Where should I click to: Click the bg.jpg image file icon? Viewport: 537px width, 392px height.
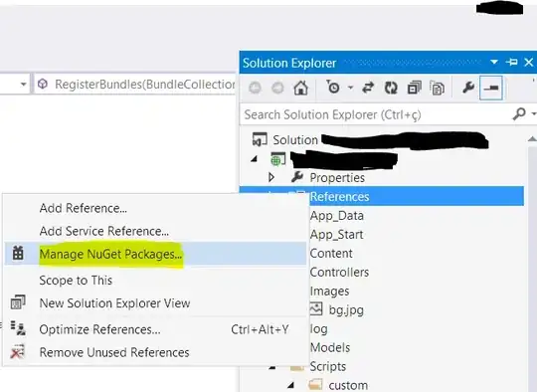click(x=316, y=308)
